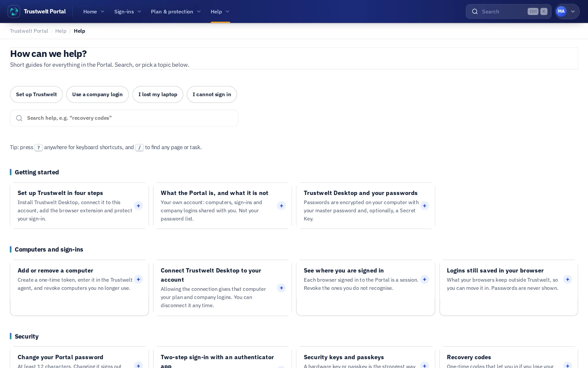Open 'Logins still saved in your browser' title
The height and width of the screenshot is (368, 588).
pos(495,271)
